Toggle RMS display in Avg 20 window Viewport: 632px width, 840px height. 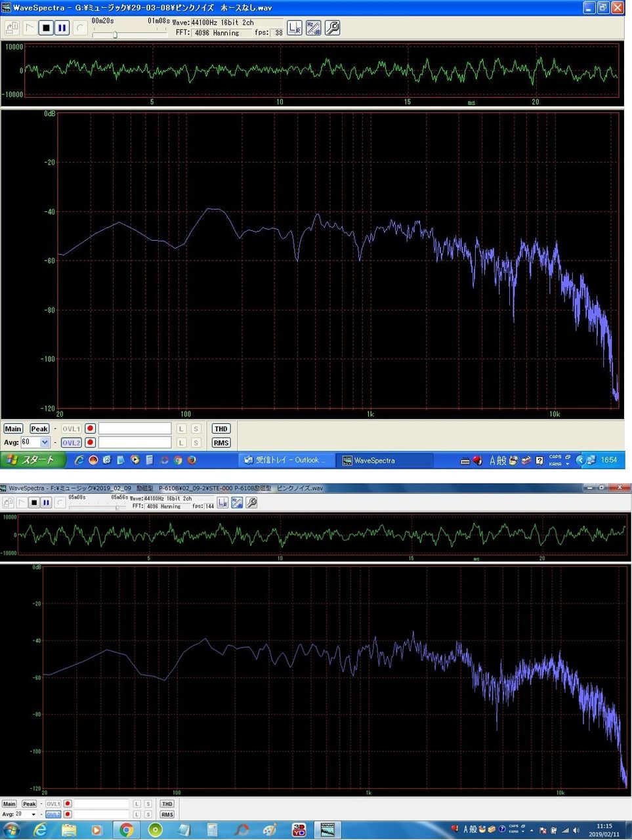pyautogui.click(x=167, y=814)
